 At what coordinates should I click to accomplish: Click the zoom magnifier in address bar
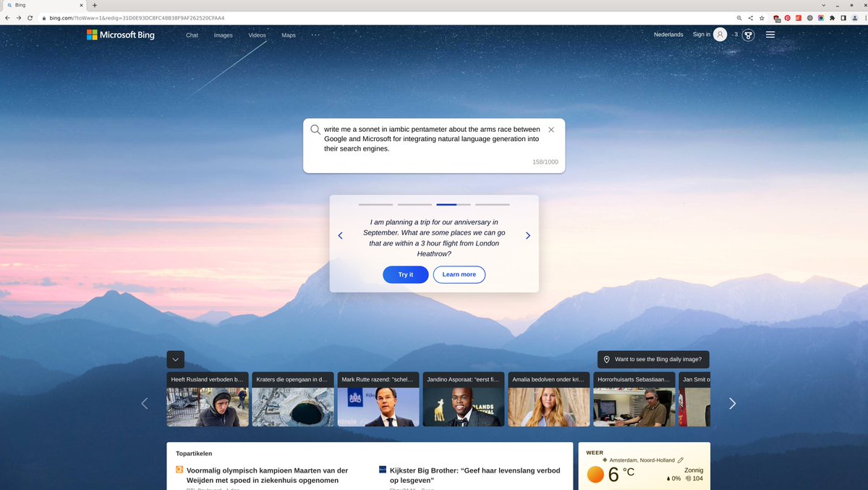click(739, 17)
